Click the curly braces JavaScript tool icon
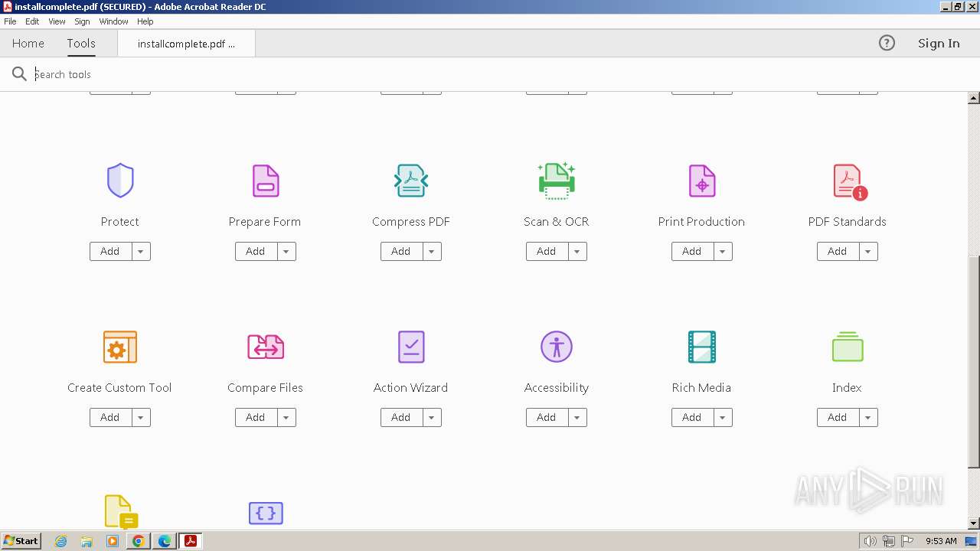980x551 pixels. tap(266, 513)
